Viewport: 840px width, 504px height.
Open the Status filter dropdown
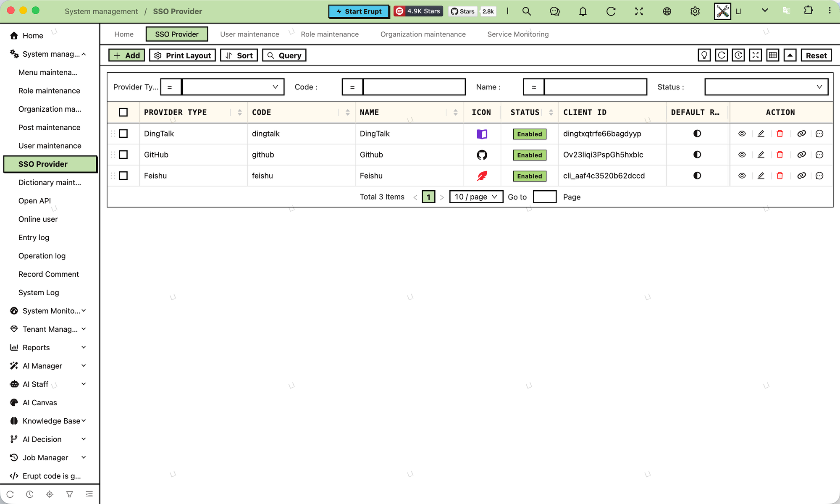point(766,87)
